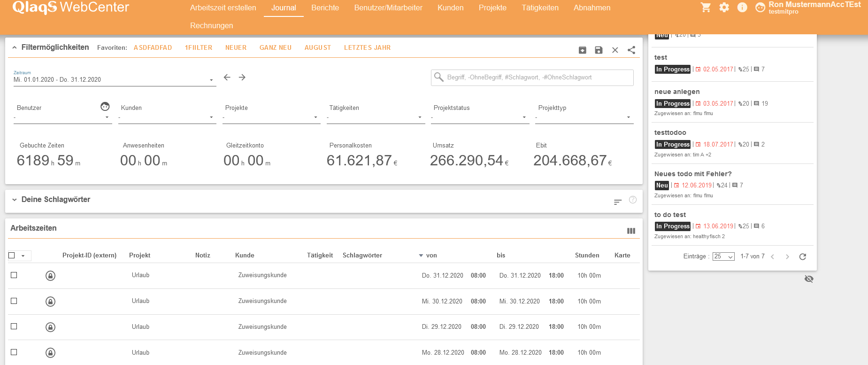Open the Benutzer dropdown
This screenshot has height=365, width=868.
tap(63, 117)
